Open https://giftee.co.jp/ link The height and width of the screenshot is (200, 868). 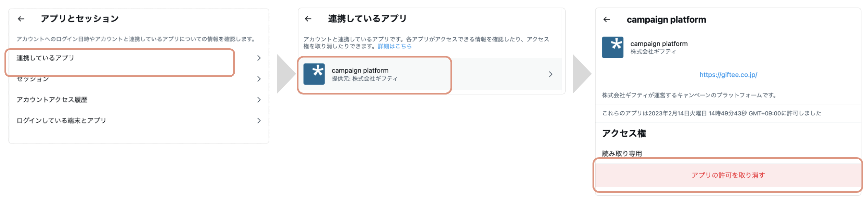(x=728, y=75)
